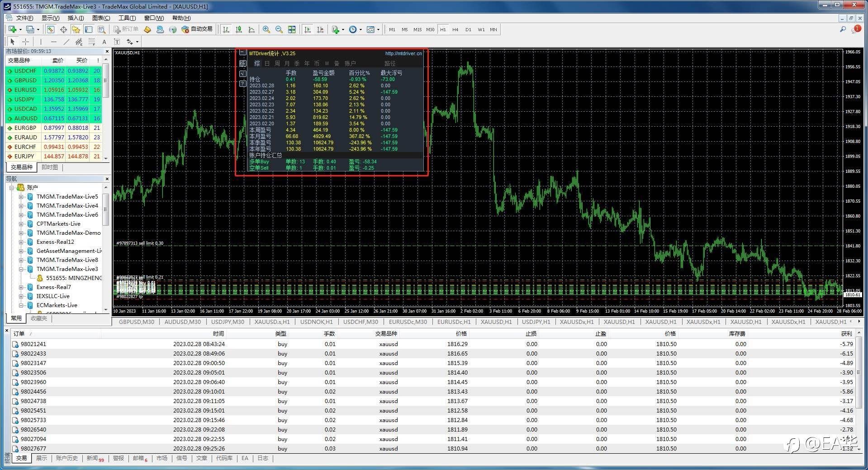Switch chart to candlestick mode
Screen dimensions: 868x470
click(238, 29)
